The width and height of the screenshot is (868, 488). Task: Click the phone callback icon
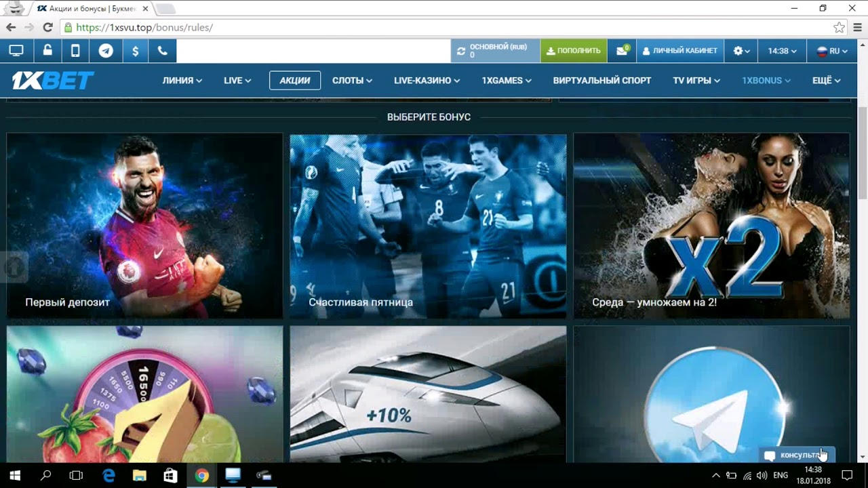(x=163, y=51)
